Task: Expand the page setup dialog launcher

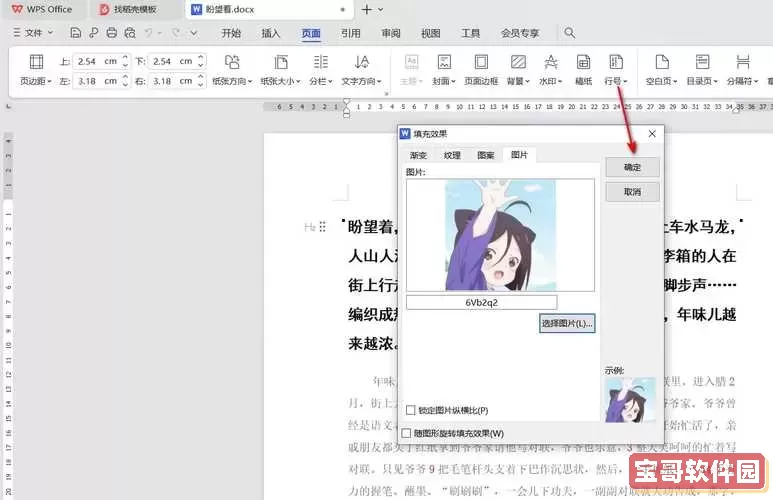Action: tap(386, 93)
